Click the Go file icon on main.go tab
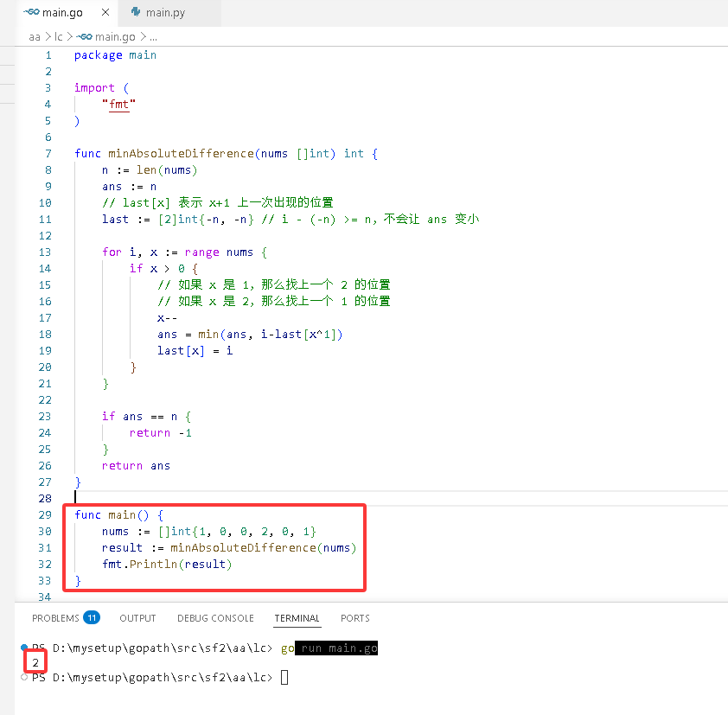Screen dimensions: 728x715 32,12
